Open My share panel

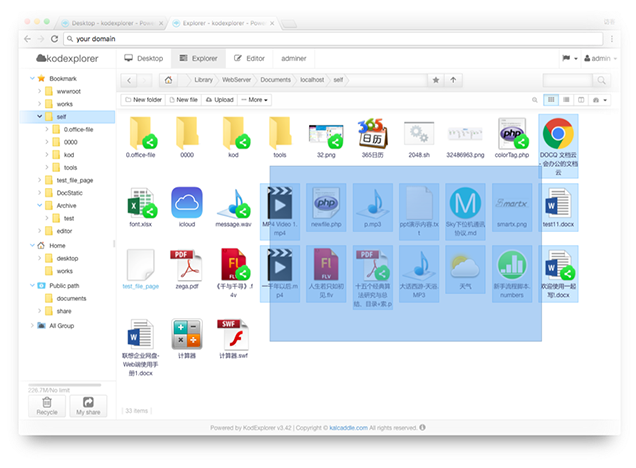[x=88, y=406]
